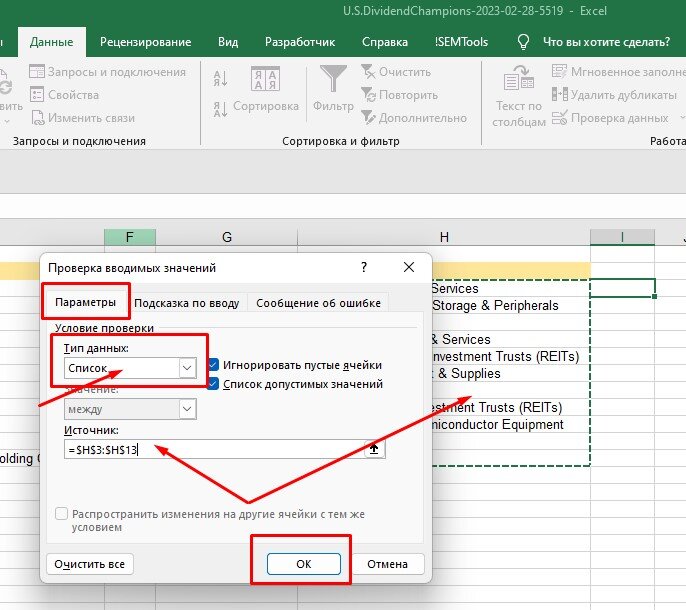Click Очистить filter button
The width and height of the screenshot is (686, 610).
pyautogui.click(x=396, y=72)
